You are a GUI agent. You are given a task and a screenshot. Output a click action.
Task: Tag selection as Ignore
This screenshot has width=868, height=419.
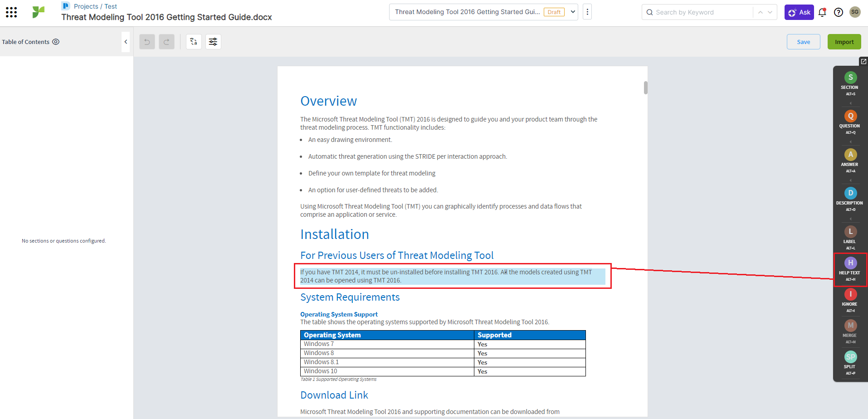point(850,300)
